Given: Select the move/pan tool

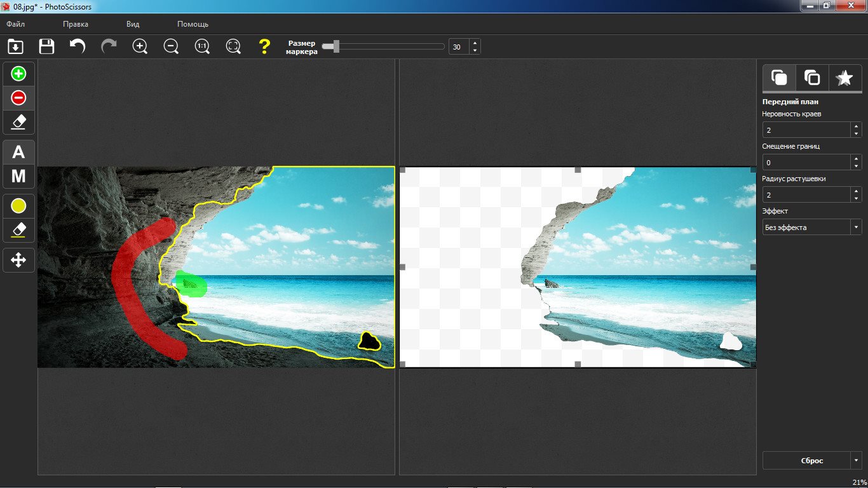Looking at the screenshot, I should 19,259.
